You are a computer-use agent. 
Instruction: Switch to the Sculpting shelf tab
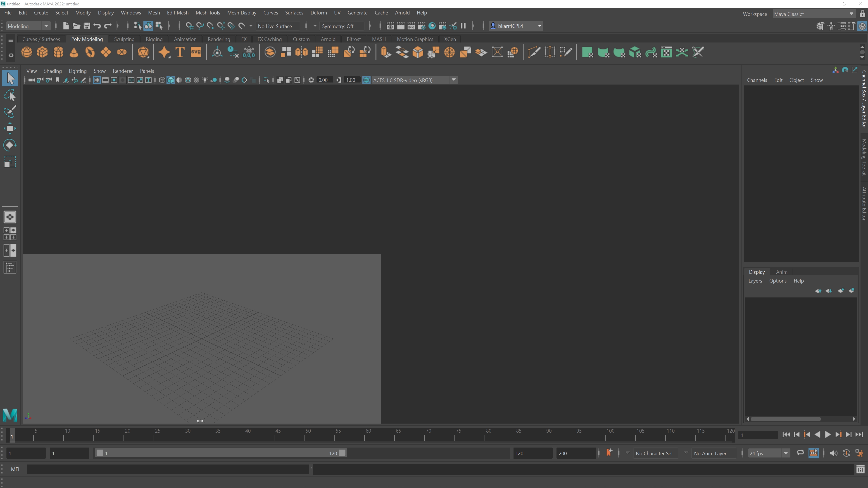124,39
